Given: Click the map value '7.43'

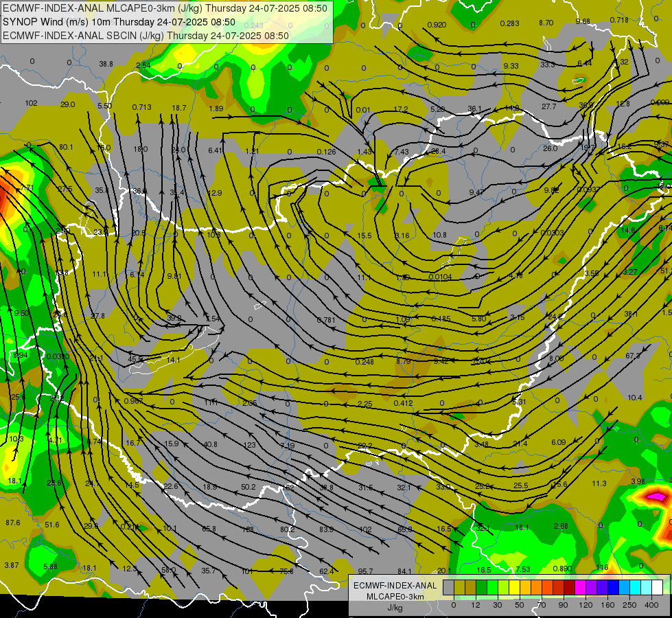Looking at the screenshot, I should coord(402,152).
